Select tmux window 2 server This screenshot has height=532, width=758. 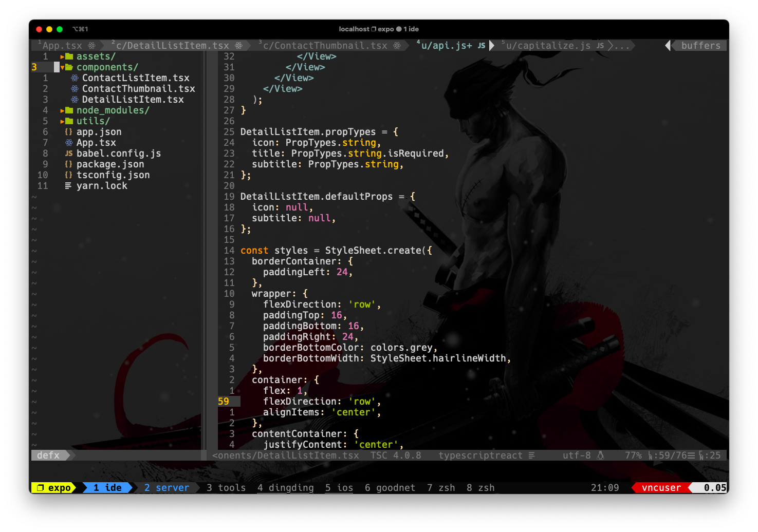[x=167, y=488]
